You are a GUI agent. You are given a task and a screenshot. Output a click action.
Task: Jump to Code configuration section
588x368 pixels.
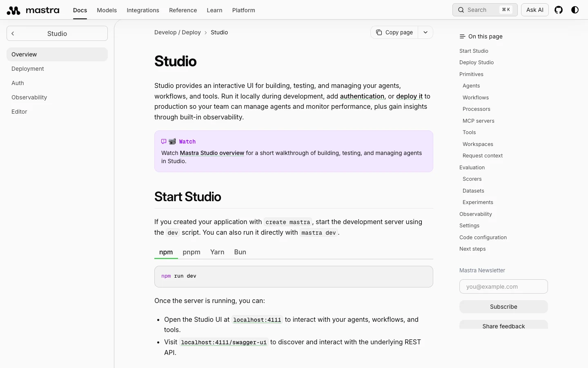pos(483,237)
